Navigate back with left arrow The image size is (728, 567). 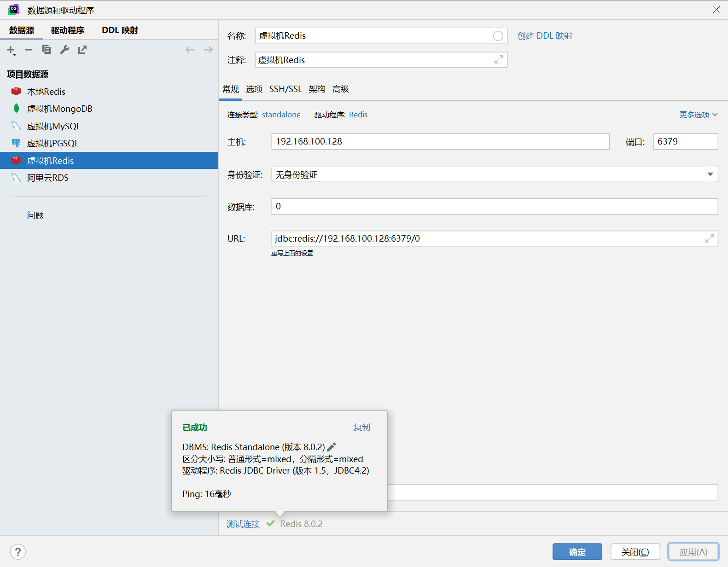190,50
